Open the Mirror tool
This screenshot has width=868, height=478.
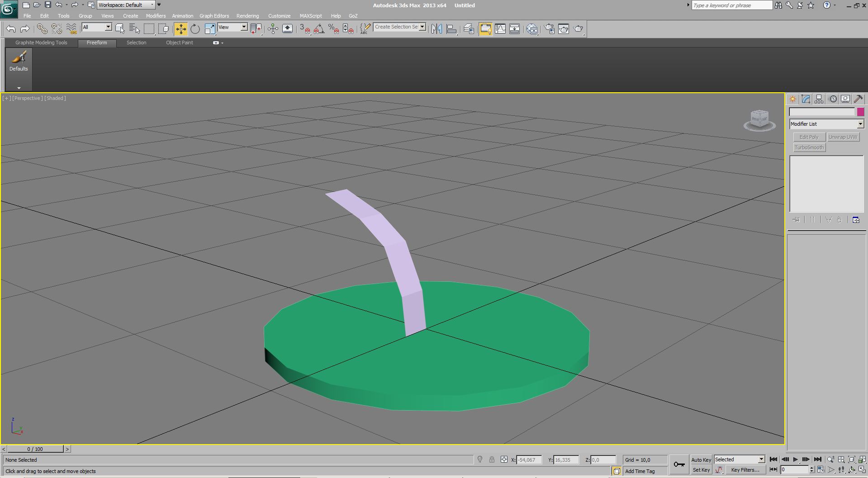(x=436, y=29)
